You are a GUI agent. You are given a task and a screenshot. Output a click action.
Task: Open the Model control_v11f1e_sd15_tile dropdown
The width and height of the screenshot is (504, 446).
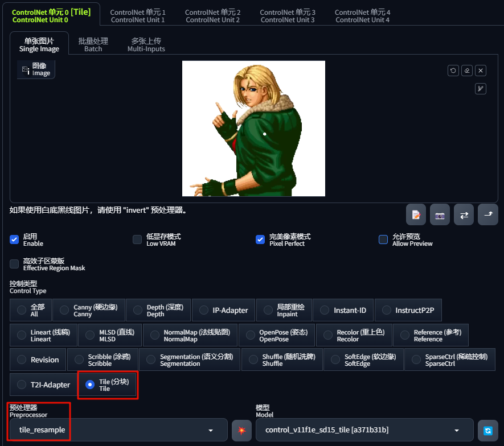[x=364, y=430]
